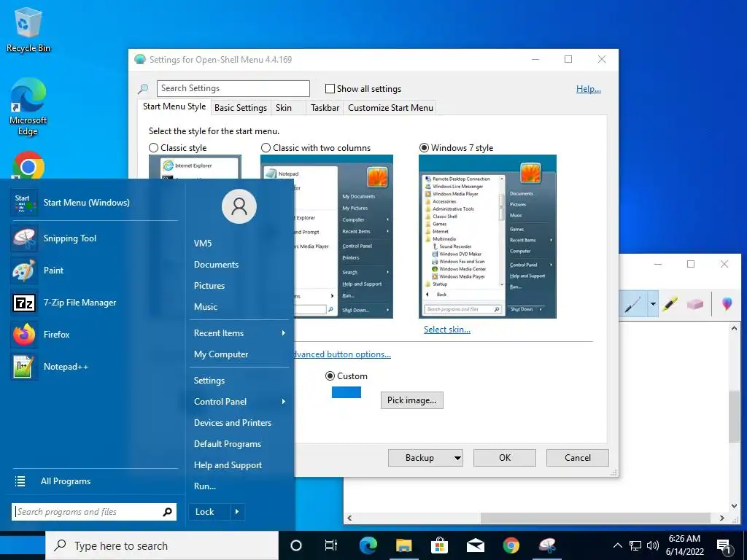Click the volume icon in system tray
747x560 pixels.
(x=653, y=545)
